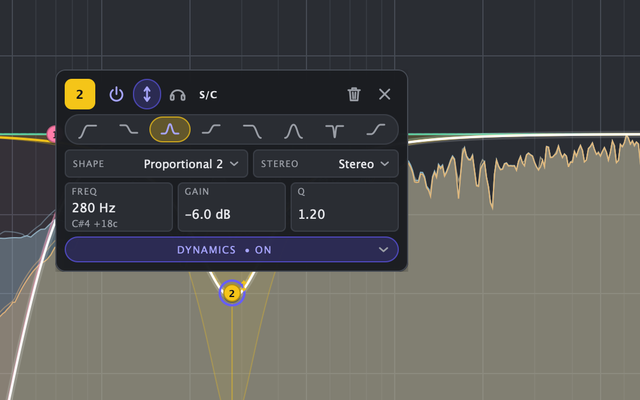Image resolution: width=640 pixels, height=400 pixels.
Task: Delete band 2 with trash icon
Action: [354, 94]
